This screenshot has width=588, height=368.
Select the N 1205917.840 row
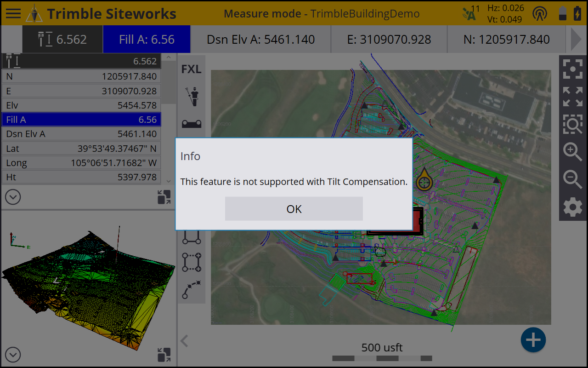81,76
